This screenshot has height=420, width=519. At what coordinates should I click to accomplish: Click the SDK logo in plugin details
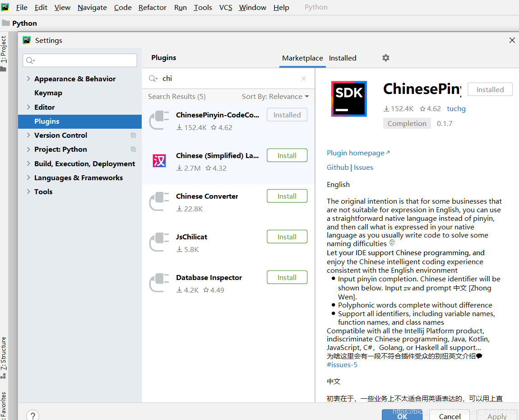pos(349,99)
